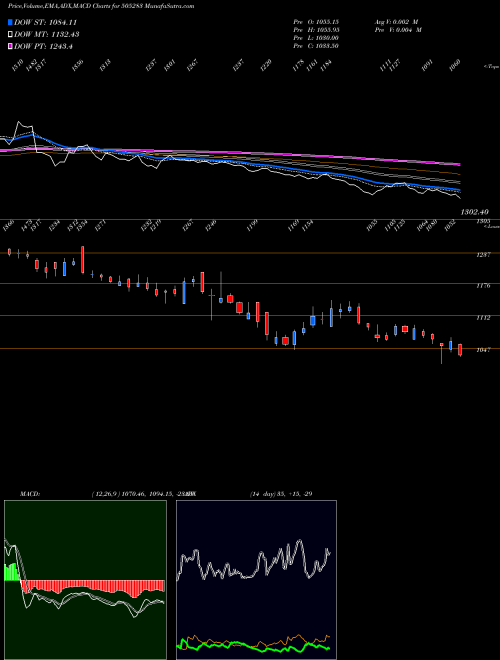Select the Pre O: 1055.15 value
Screen dimensions: 500x660
[316, 21]
